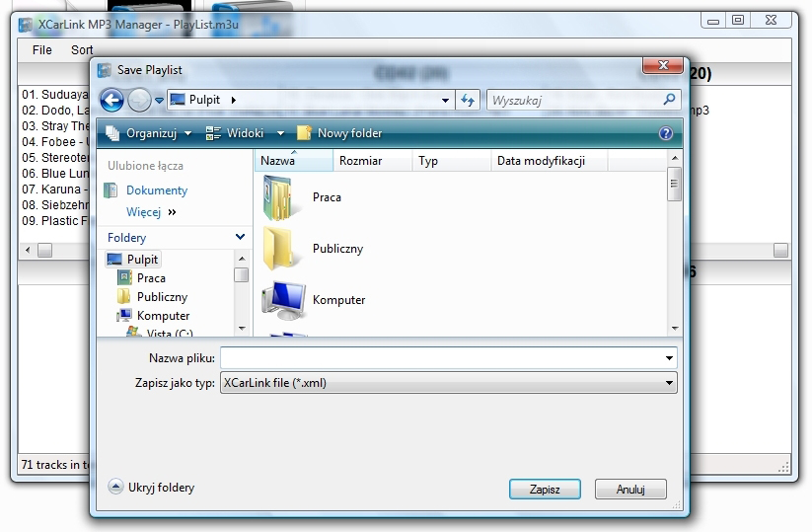Maximize the XCarLink MP3 Manager window
This screenshot has height=532, width=812.
click(x=738, y=20)
